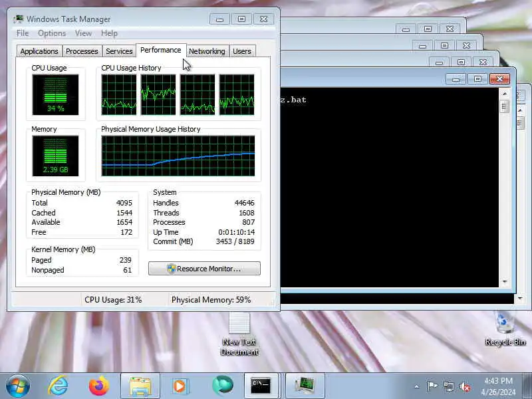Screen dimensions: 532x399
Task: Click the Show Desktop strip on taskbar
Action: pos(527,386)
